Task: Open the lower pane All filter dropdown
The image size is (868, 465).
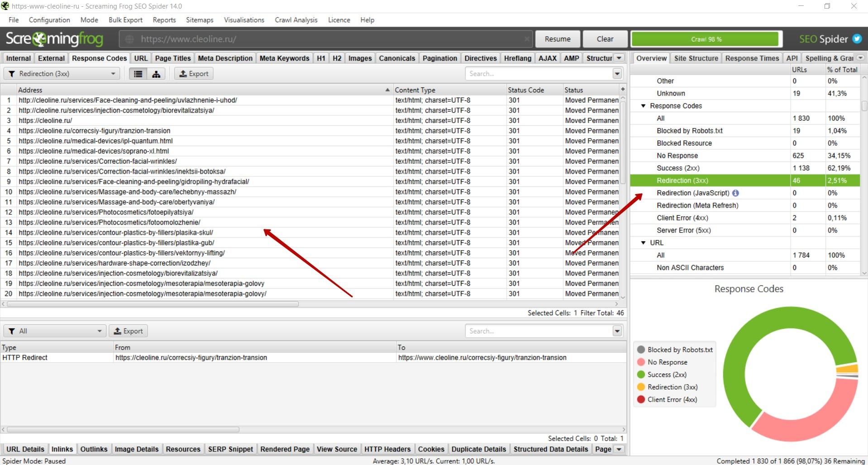Action: click(55, 331)
